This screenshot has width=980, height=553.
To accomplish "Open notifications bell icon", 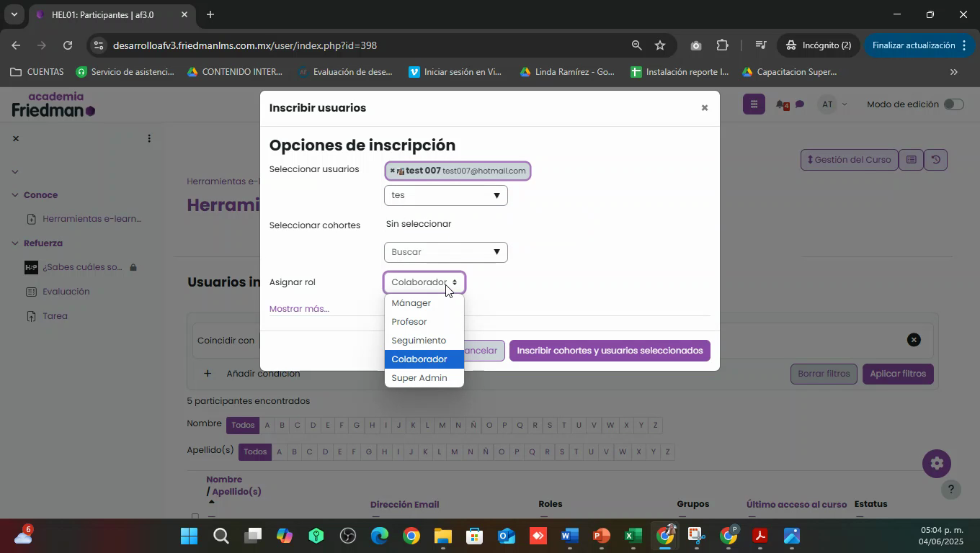I will click(x=782, y=105).
